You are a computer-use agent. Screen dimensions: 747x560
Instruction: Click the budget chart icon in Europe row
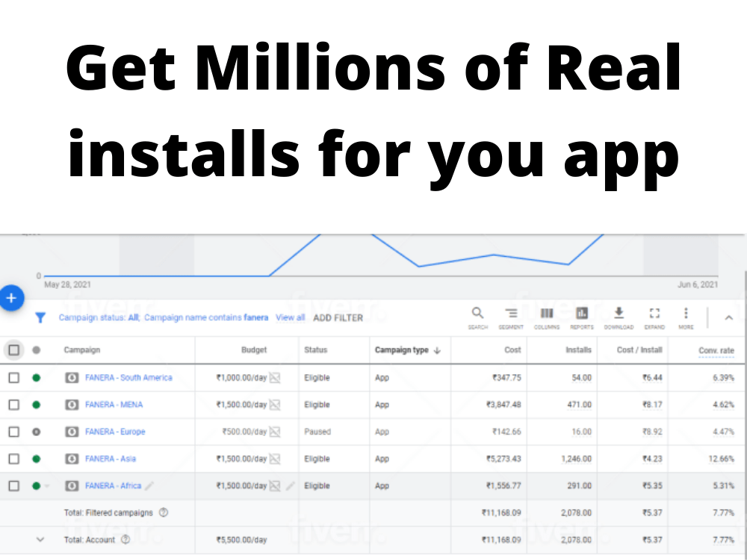275,432
